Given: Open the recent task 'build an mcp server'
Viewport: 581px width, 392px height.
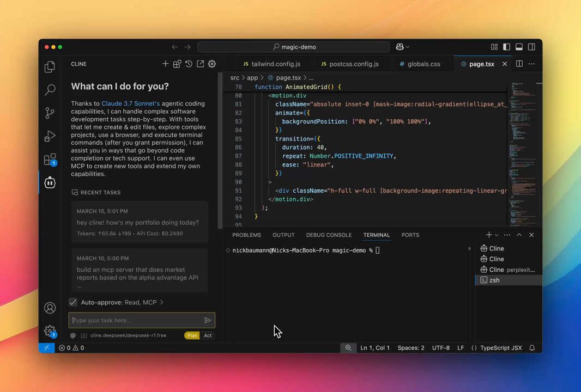Looking at the screenshot, I should [140, 270].
